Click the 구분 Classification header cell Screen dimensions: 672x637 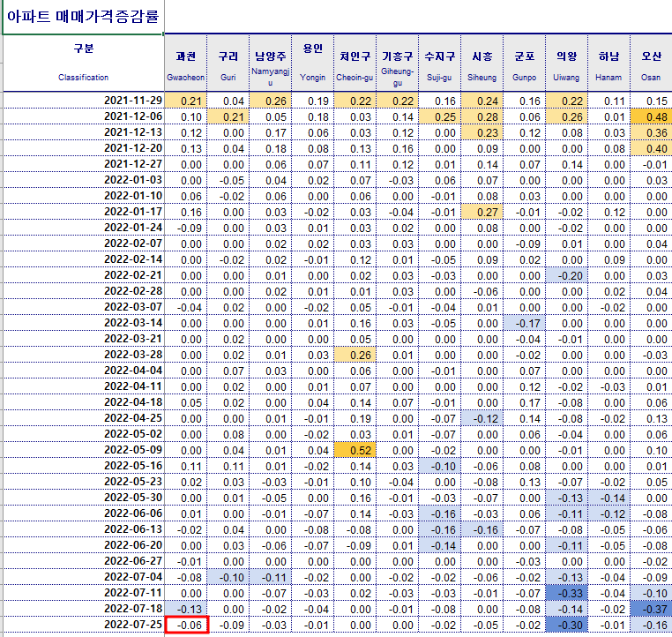(x=83, y=63)
